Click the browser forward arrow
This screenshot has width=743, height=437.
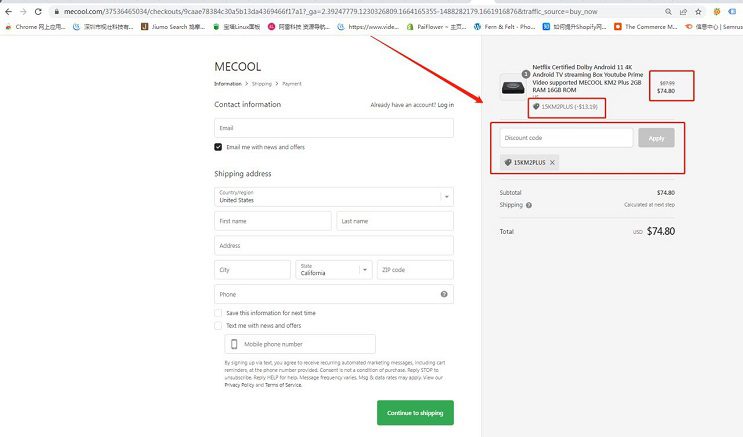[x=23, y=11]
